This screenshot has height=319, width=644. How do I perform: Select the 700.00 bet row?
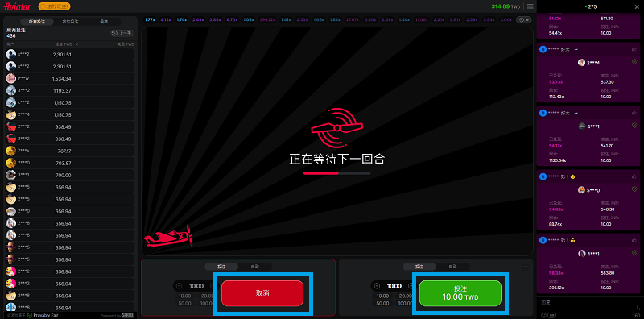[x=70, y=175]
